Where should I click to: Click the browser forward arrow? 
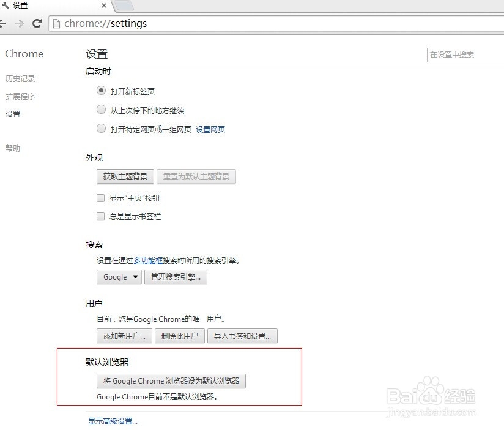(20, 23)
